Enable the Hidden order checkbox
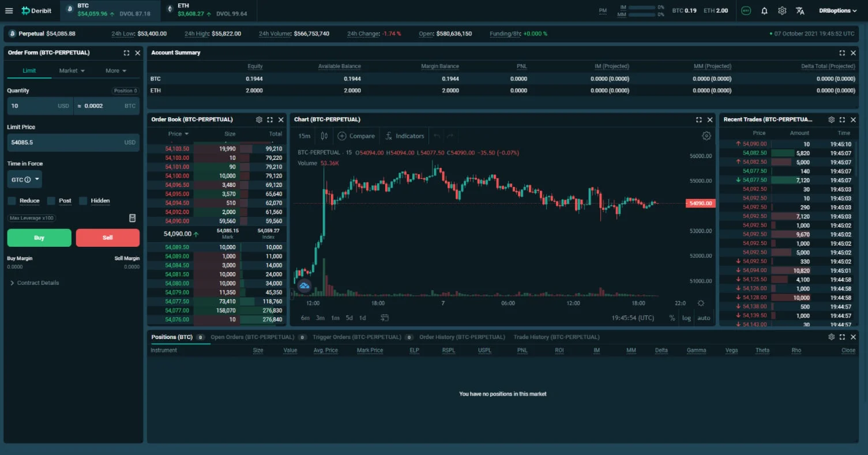 pyautogui.click(x=83, y=201)
